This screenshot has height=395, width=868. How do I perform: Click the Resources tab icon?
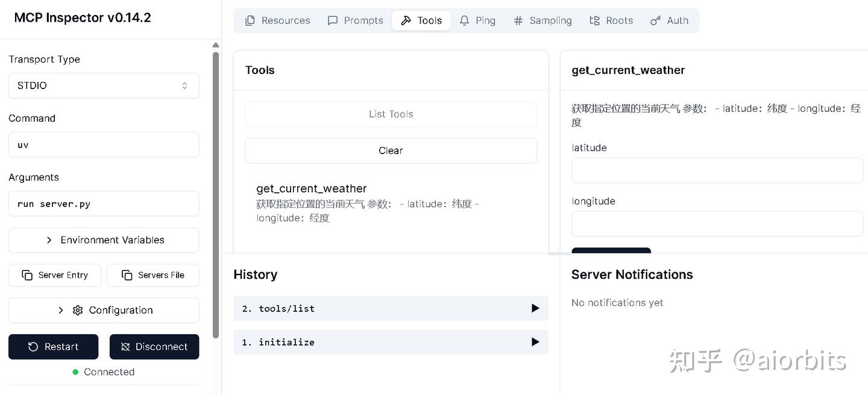tap(250, 20)
